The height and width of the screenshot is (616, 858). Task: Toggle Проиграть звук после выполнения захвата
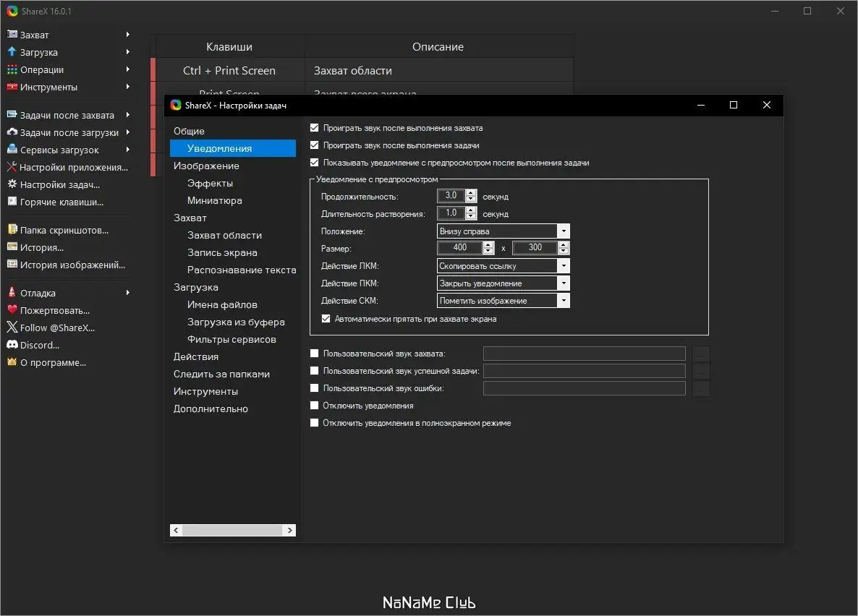(x=314, y=127)
